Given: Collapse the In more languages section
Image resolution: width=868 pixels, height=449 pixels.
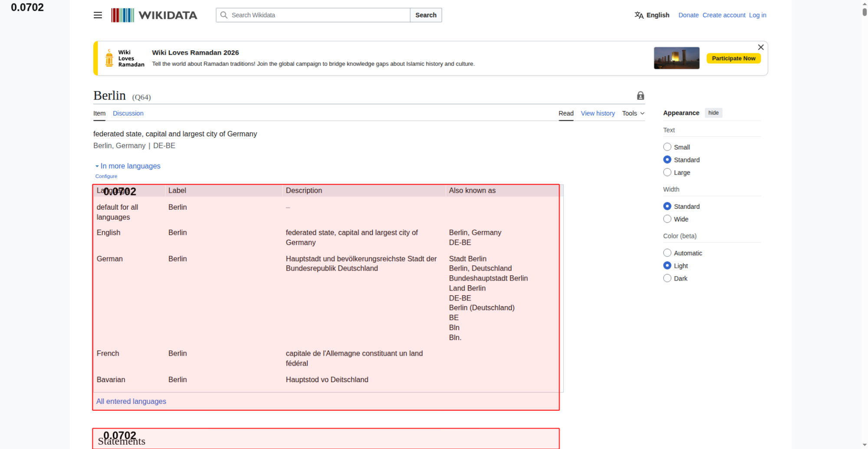Looking at the screenshot, I should coord(130,166).
